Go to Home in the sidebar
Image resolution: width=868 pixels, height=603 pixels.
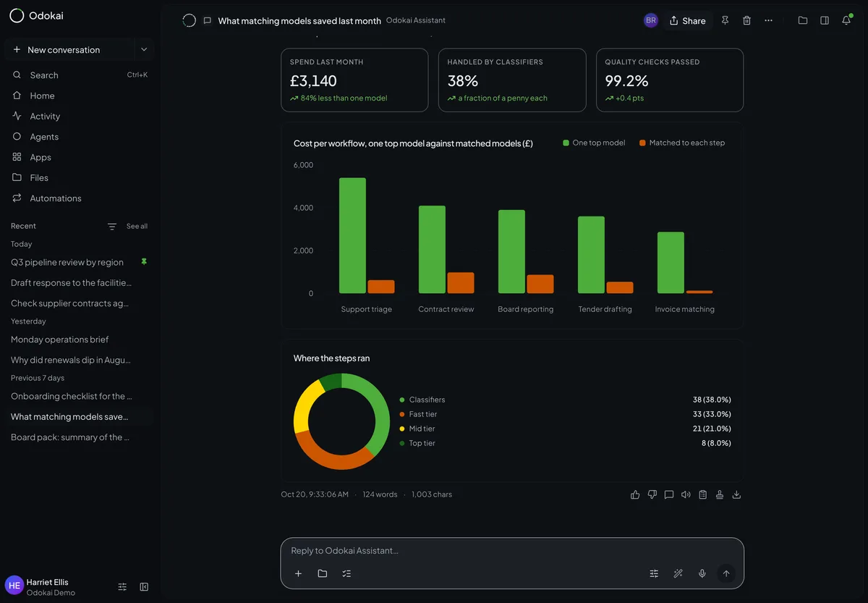(x=80, y=96)
